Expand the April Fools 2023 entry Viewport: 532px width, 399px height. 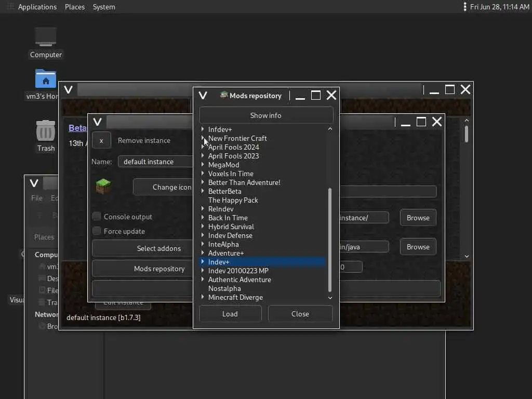(203, 156)
